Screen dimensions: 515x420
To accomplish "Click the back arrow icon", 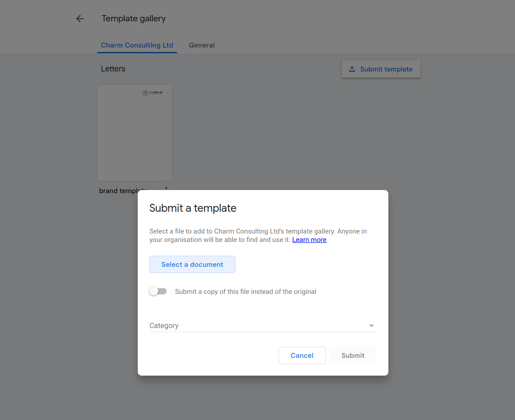I will pyautogui.click(x=80, y=19).
